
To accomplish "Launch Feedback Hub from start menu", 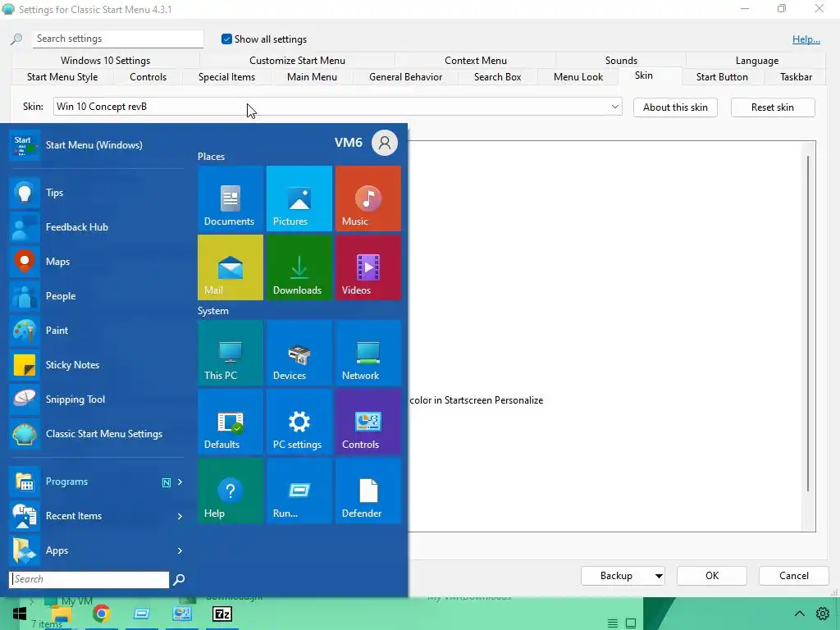I will (97, 227).
